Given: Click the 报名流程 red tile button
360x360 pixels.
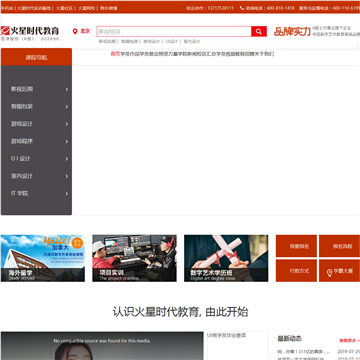Looking at the screenshot, I should pyautogui.click(x=340, y=246).
